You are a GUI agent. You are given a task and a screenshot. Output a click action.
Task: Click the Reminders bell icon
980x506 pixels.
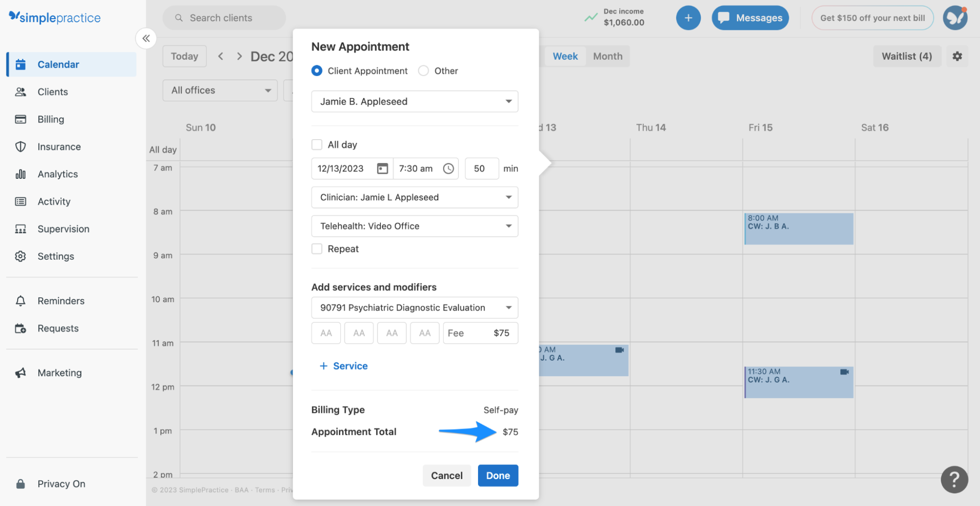(x=21, y=301)
